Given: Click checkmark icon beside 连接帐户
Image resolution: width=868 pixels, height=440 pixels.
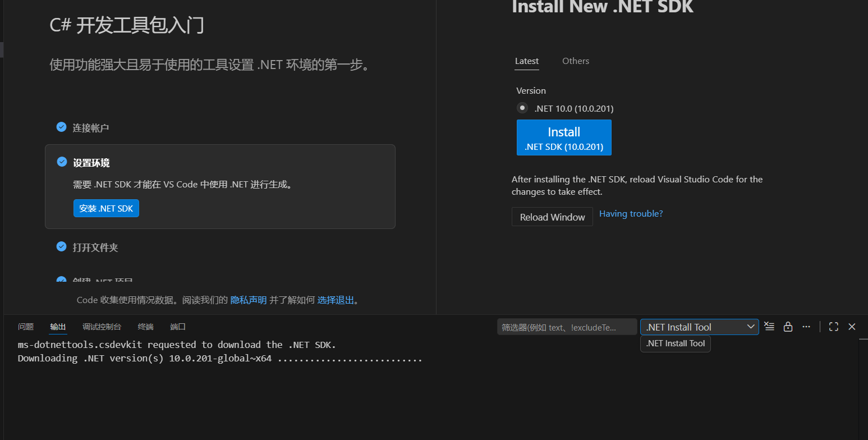Looking at the screenshot, I should pyautogui.click(x=62, y=127).
